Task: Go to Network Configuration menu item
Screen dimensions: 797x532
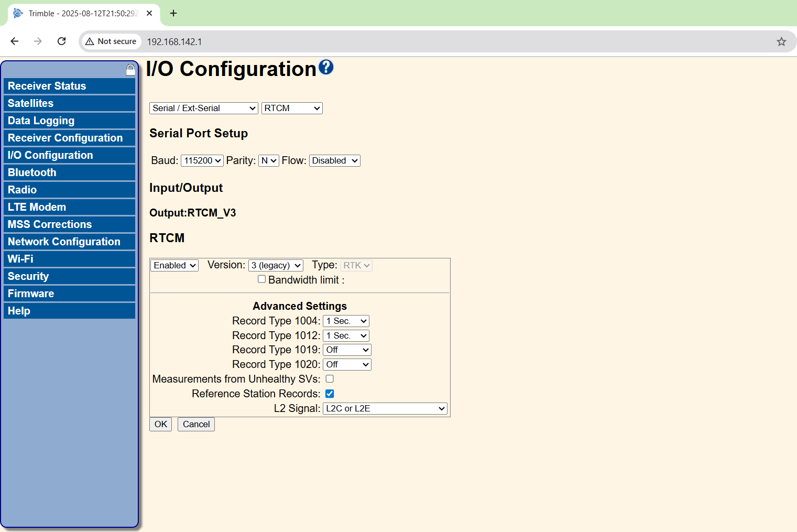Action: coord(69,242)
